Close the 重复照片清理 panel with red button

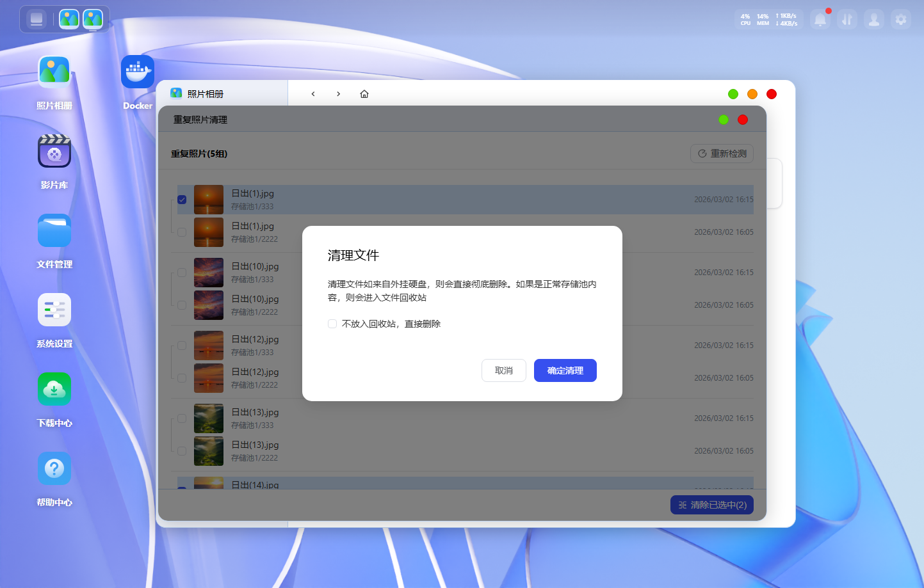point(743,120)
